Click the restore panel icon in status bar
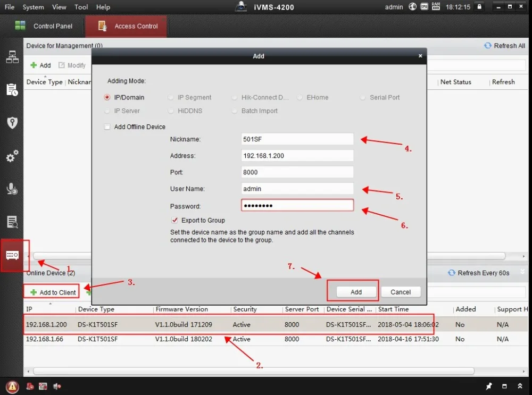Viewport: 532px width, 395px height. coord(504,386)
